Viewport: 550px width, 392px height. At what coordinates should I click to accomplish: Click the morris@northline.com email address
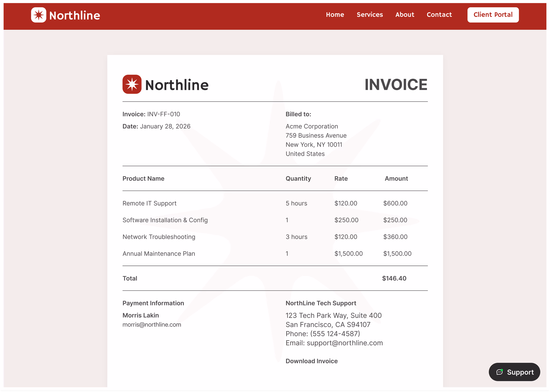pyautogui.click(x=152, y=325)
